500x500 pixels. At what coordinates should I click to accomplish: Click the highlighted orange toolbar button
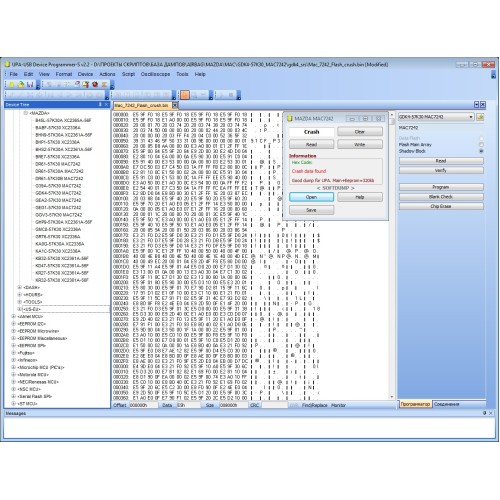point(185,95)
